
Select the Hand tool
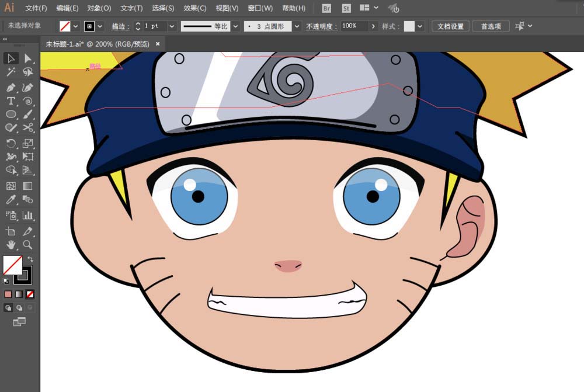tap(11, 245)
